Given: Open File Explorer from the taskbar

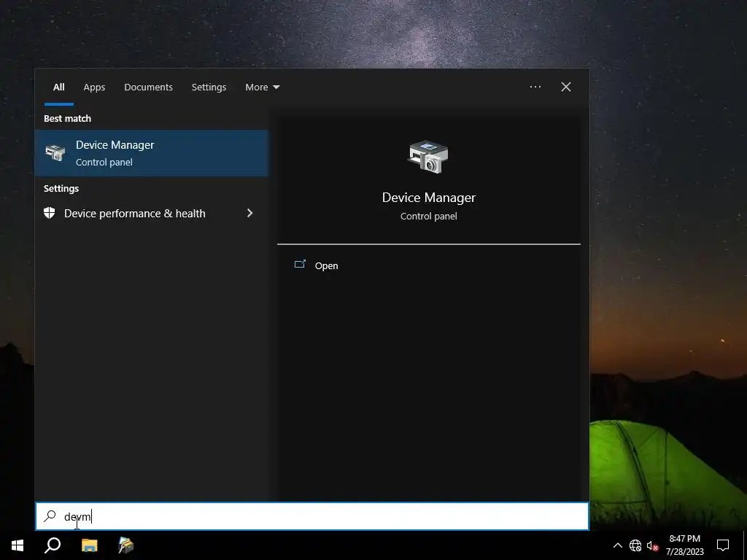Looking at the screenshot, I should [89, 545].
